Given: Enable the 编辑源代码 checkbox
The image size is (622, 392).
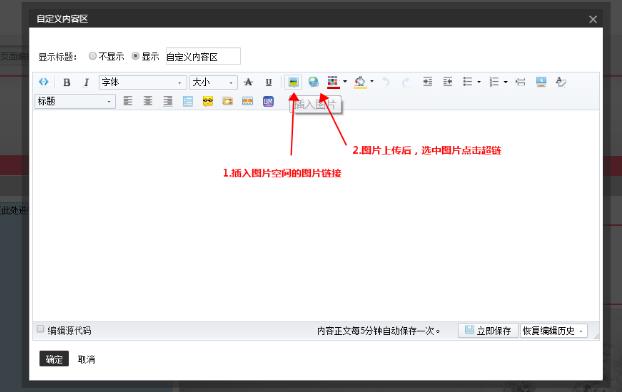Looking at the screenshot, I should click(x=40, y=329).
